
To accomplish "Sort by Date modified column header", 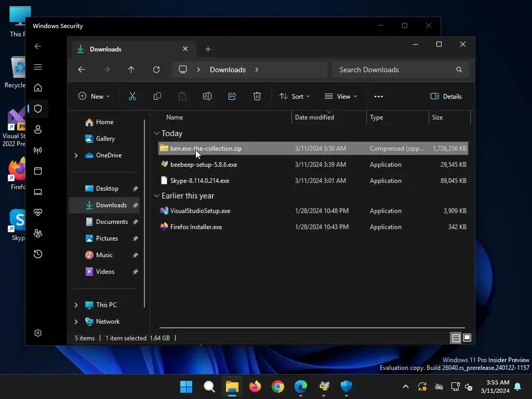I will (314, 117).
